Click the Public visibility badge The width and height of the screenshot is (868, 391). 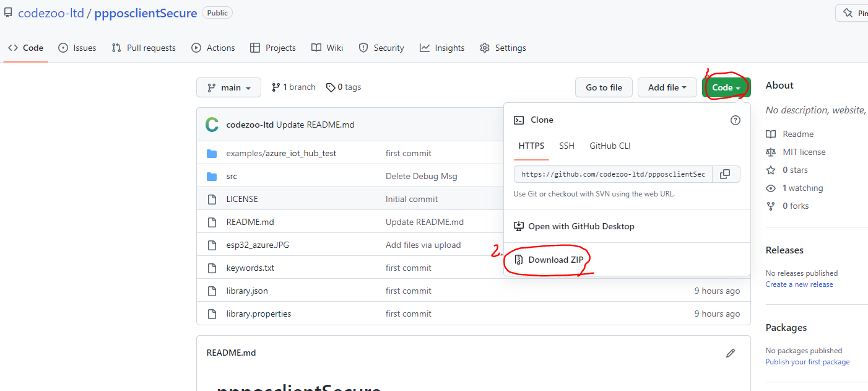coord(217,12)
